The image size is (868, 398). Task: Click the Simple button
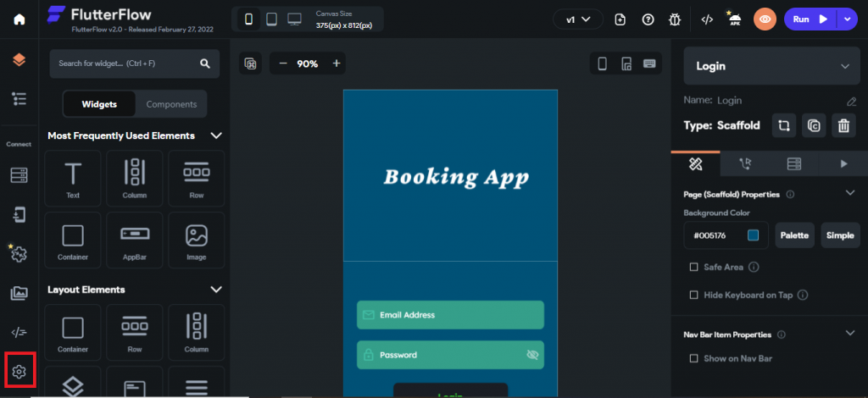coord(840,235)
